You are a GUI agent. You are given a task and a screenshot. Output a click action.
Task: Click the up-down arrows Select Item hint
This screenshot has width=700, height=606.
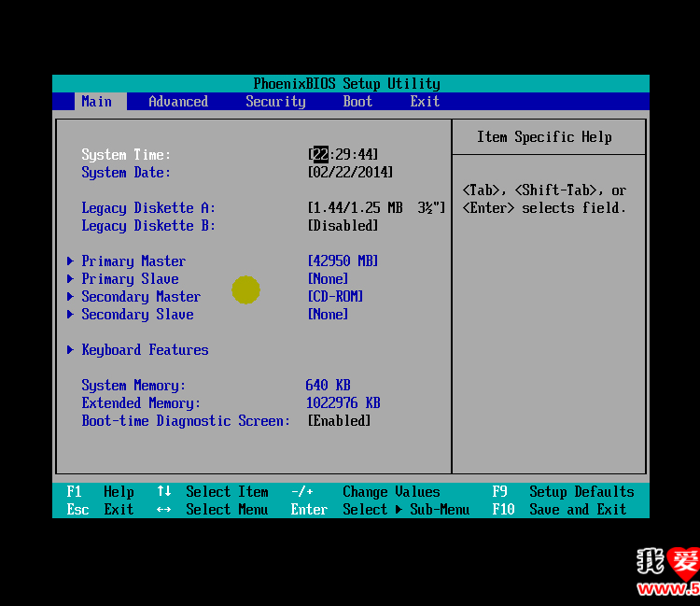click(x=213, y=492)
